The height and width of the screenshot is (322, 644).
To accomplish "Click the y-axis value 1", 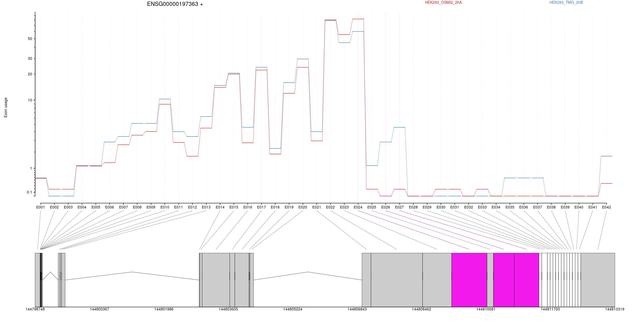I will pyautogui.click(x=31, y=168).
